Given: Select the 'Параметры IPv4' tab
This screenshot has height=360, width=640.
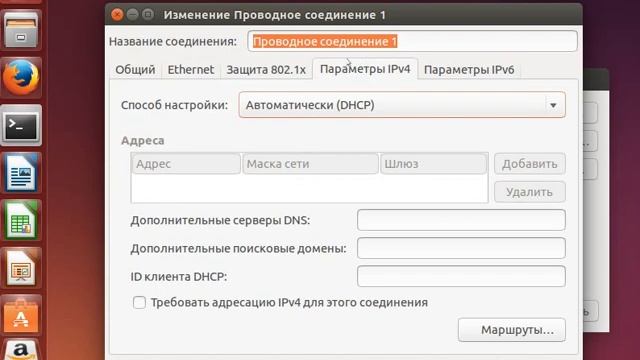Looking at the screenshot, I should 365,69.
